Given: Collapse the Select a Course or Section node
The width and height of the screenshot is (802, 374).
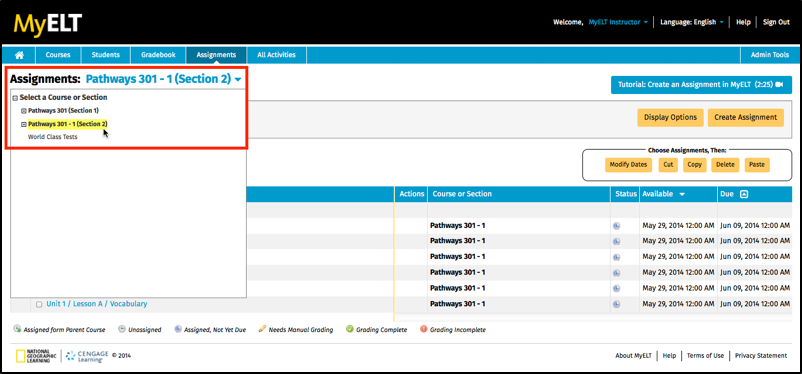Looking at the screenshot, I should (15, 98).
